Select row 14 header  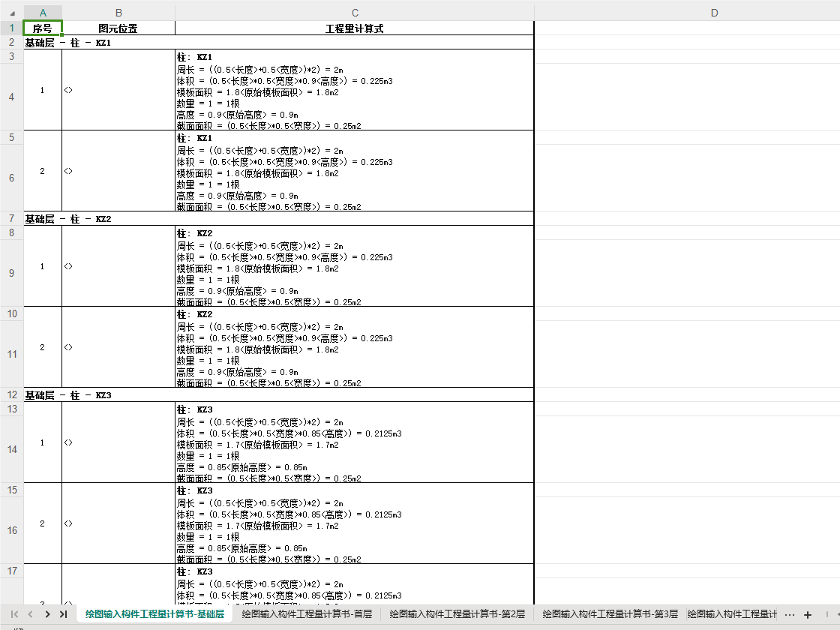pyautogui.click(x=12, y=449)
